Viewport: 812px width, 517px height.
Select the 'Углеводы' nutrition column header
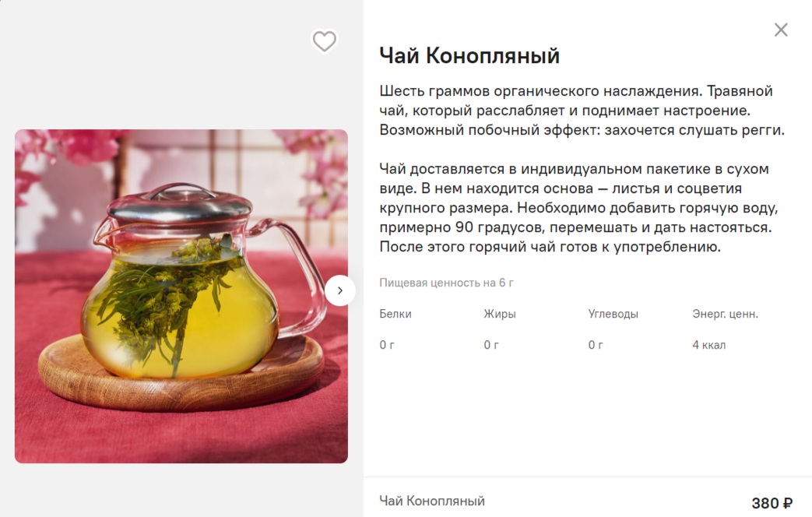coord(613,314)
